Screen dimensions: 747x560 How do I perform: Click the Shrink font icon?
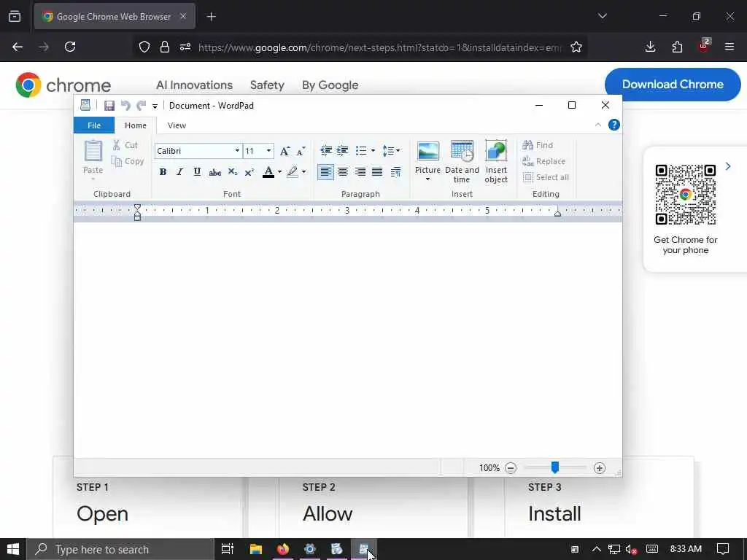coord(301,152)
